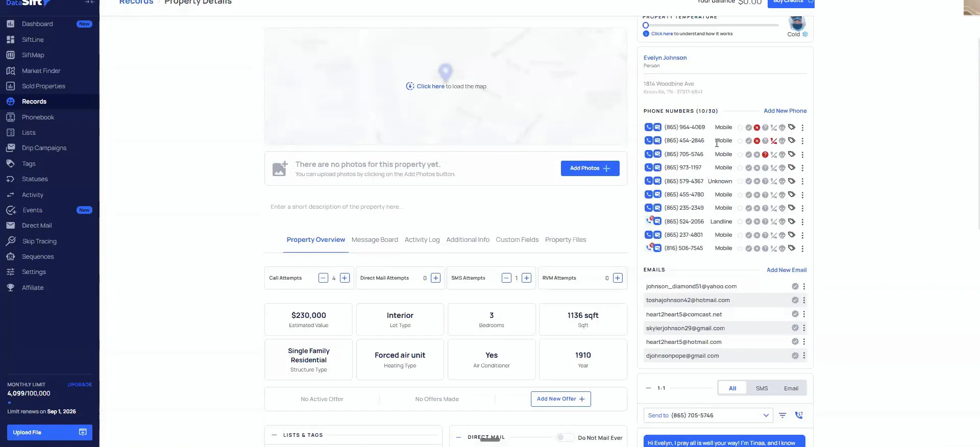Collapse the Direct Mail section

(458, 437)
